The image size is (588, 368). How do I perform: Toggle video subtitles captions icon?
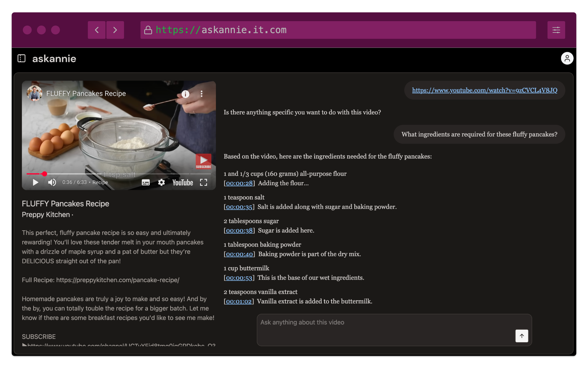[x=146, y=182]
